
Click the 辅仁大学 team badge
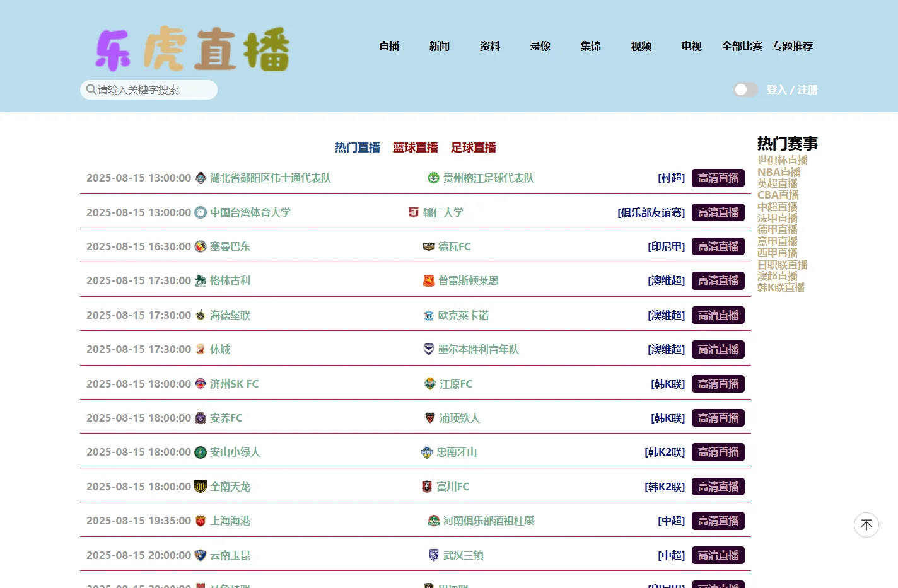tap(414, 212)
